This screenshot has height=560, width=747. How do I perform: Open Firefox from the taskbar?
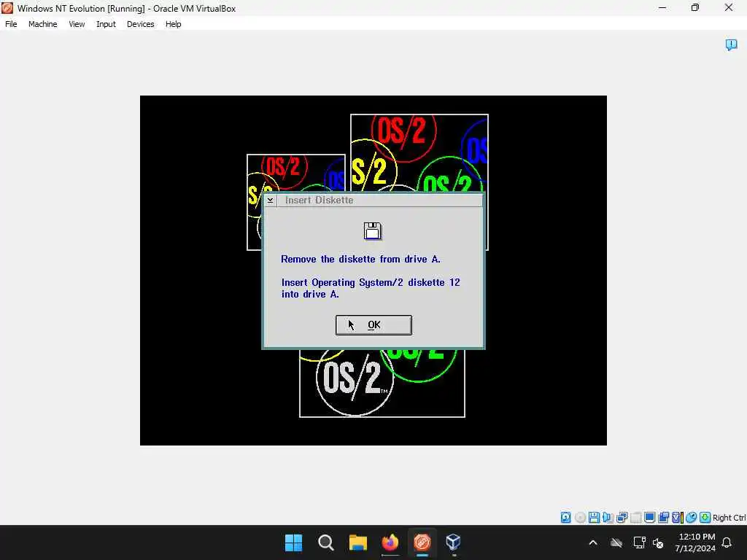click(390, 542)
